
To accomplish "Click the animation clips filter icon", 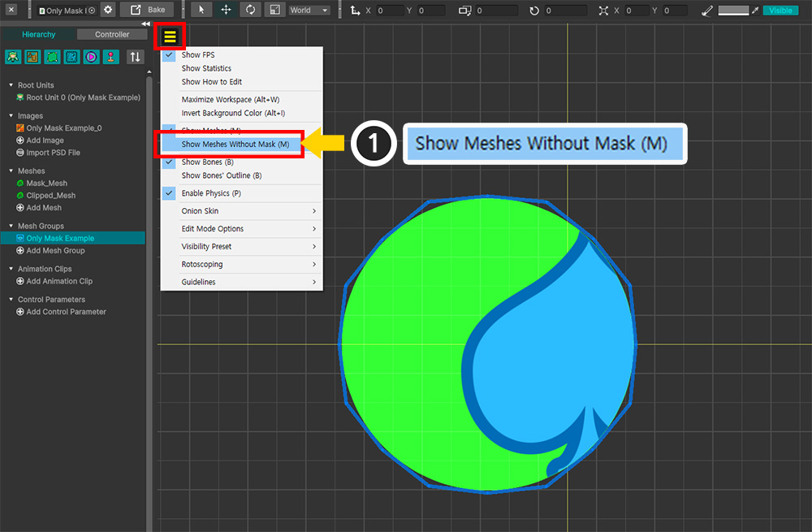I will (91, 57).
